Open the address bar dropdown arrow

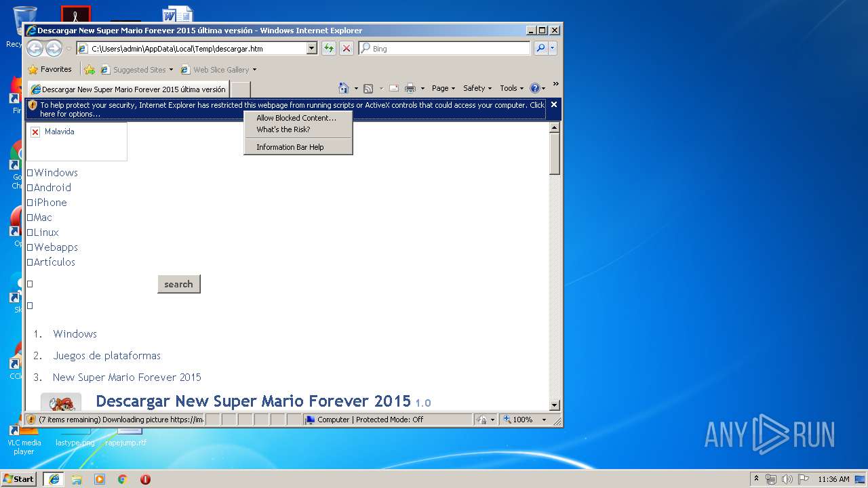pos(311,48)
